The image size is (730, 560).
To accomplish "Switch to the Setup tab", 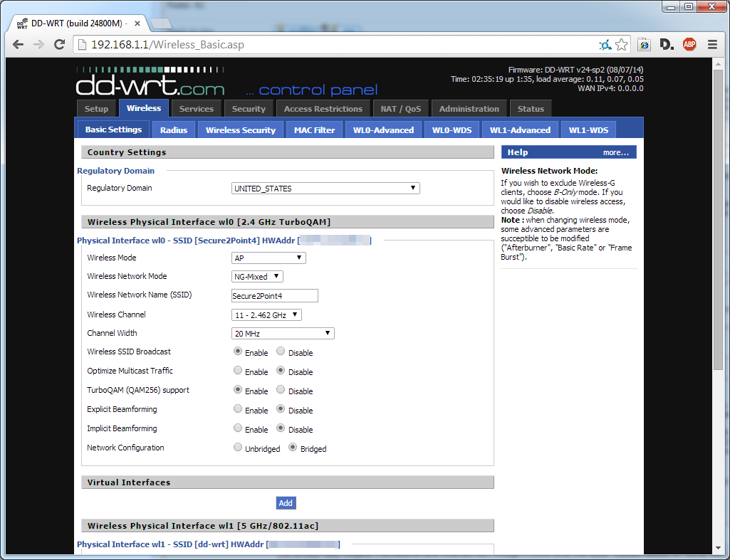I will click(96, 109).
